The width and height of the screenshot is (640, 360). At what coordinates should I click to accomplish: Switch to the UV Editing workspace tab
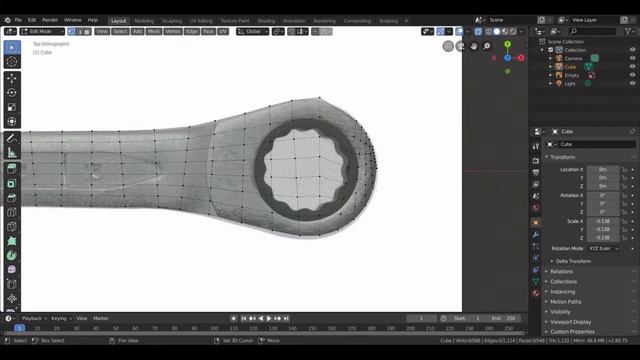coord(201,21)
